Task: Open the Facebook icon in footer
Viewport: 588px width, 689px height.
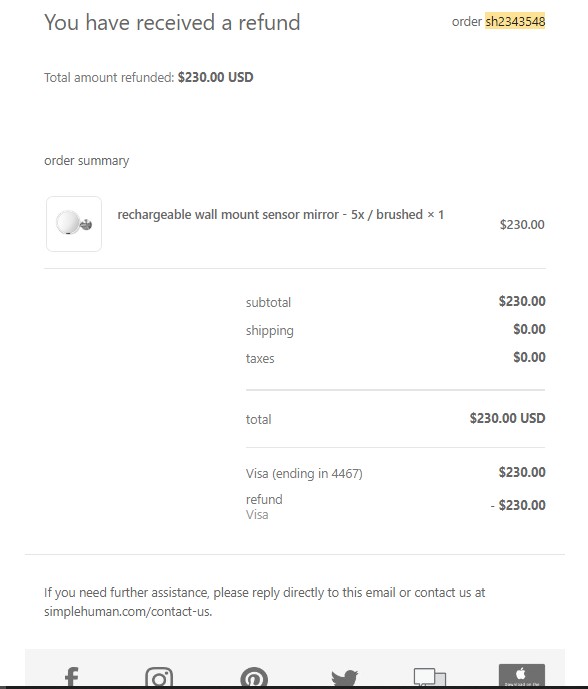Action: 72,677
